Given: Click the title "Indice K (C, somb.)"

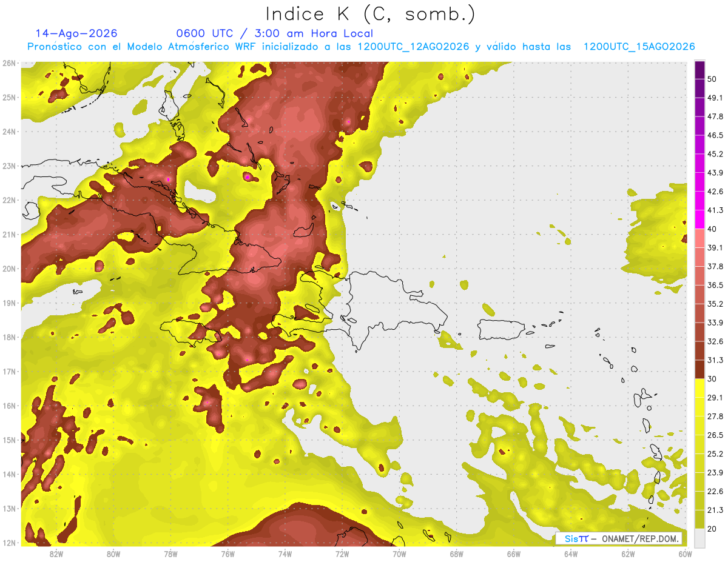Looking at the screenshot, I should pyautogui.click(x=371, y=14).
